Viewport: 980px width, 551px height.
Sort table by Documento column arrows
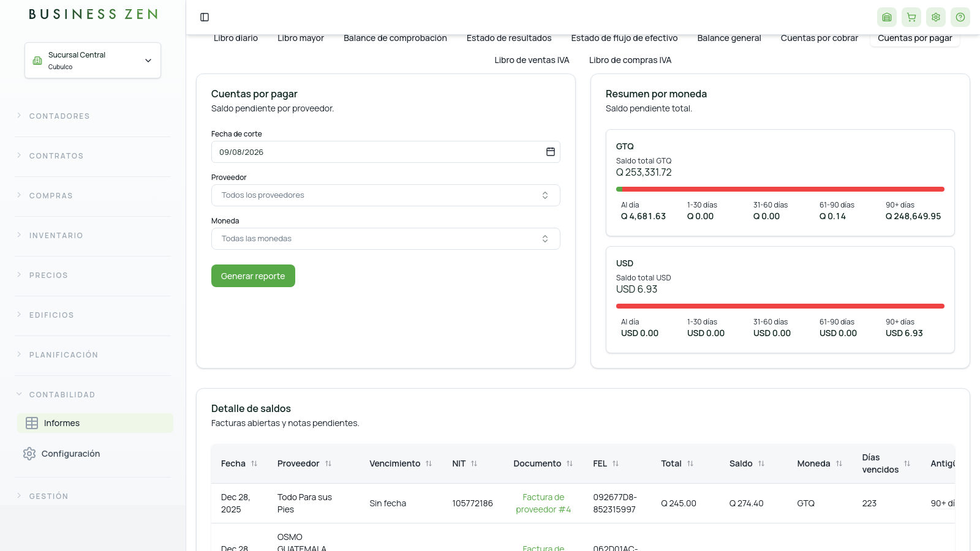pyautogui.click(x=570, y=463)
